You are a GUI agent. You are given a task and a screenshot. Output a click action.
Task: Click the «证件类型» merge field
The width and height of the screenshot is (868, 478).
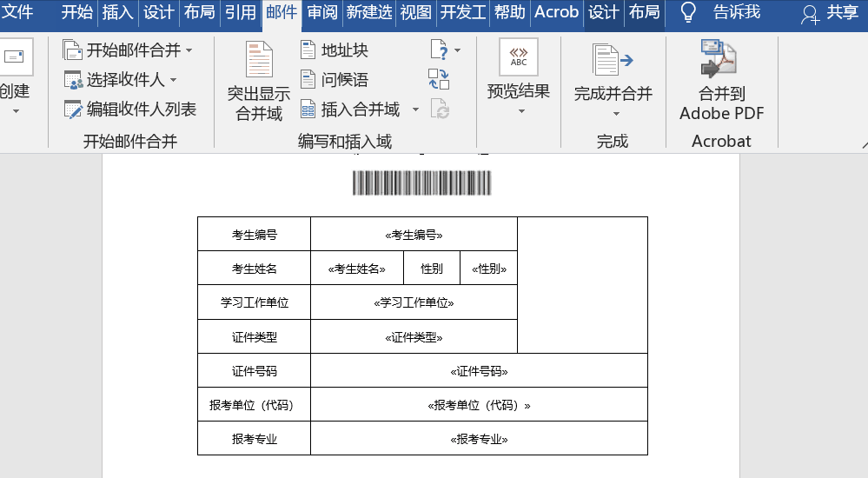click(414, 337)
